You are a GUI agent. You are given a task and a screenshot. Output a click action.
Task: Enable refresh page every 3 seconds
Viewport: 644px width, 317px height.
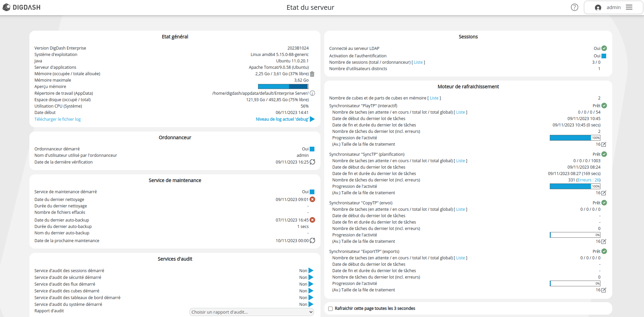(331, 309)
